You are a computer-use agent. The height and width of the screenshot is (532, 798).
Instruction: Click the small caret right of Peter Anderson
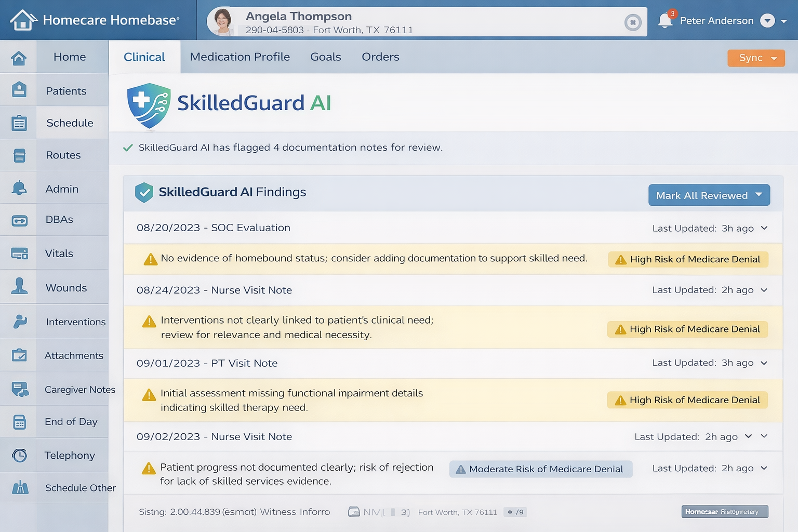(784, 21)
